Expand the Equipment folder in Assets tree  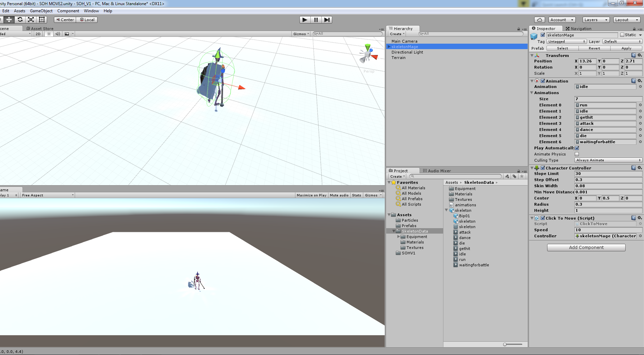pyautogui.click(x=398, y=237)
